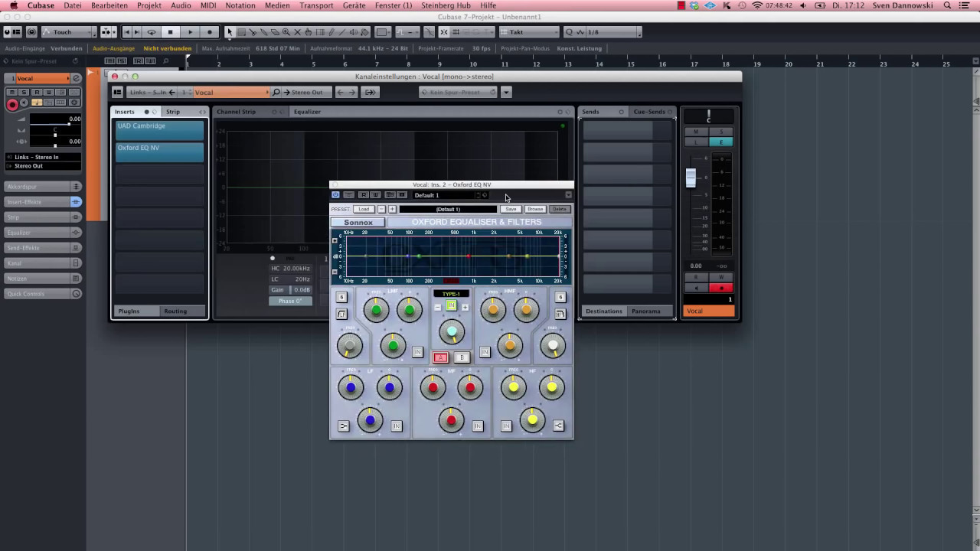
Task: Expand the Send-Effekte inspector section
Action: [x=43, y=248]
